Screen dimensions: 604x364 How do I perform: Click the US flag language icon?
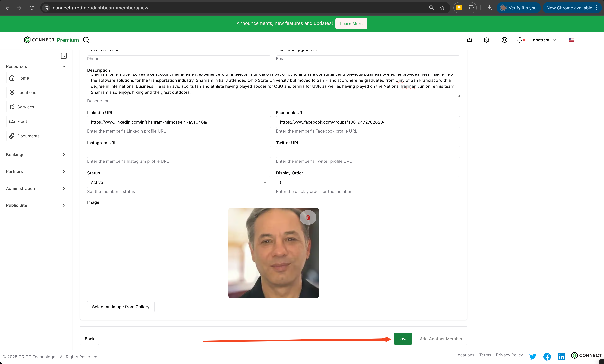point(571,40)
